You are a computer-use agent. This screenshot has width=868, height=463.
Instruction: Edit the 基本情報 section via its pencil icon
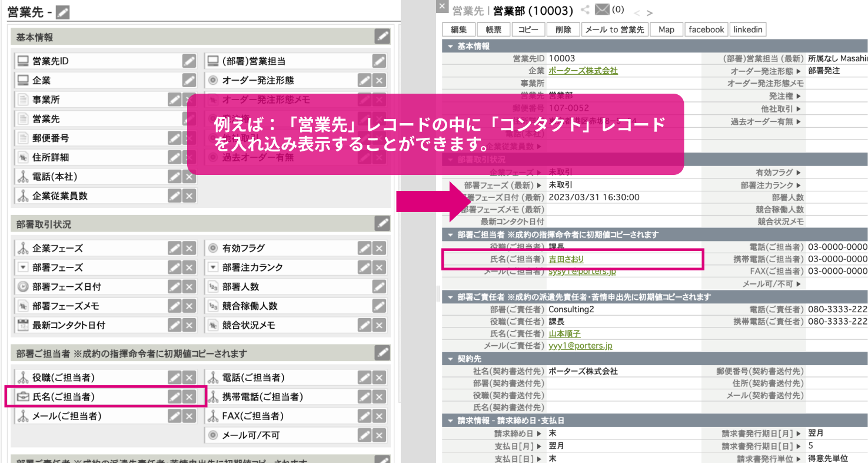(x=383, y=36)
